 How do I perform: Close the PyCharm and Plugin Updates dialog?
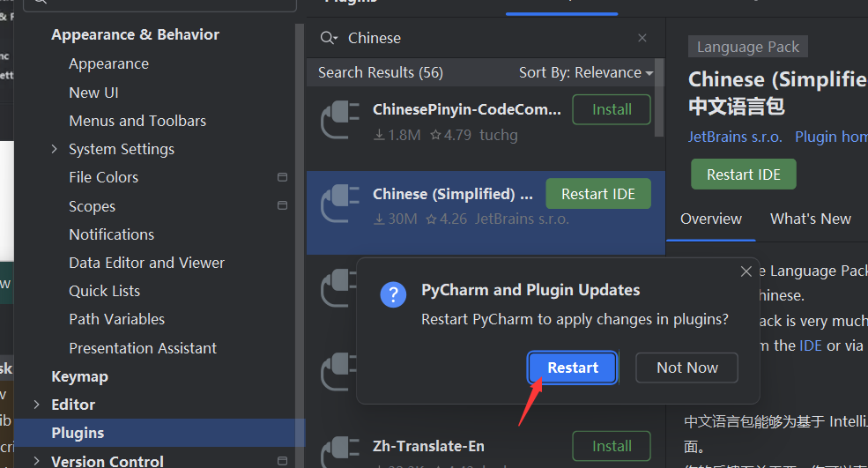[x=746, y=271]
